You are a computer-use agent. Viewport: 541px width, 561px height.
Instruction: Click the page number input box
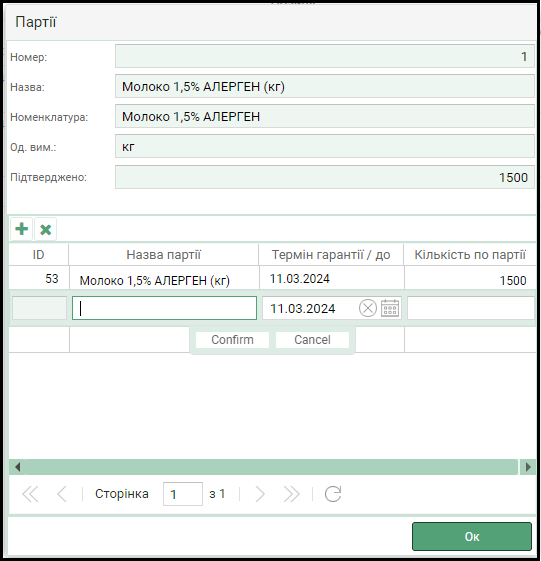click(x=183, y=494)
